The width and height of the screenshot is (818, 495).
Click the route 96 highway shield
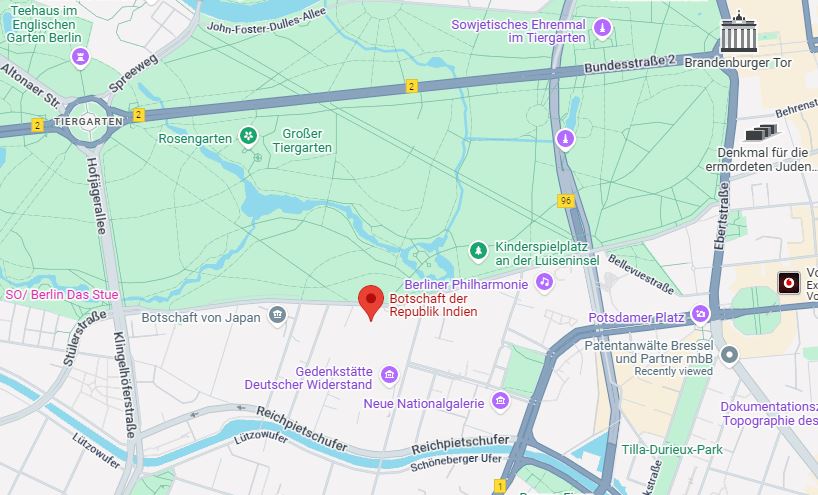pyautogui.click(x=566, y=201)
